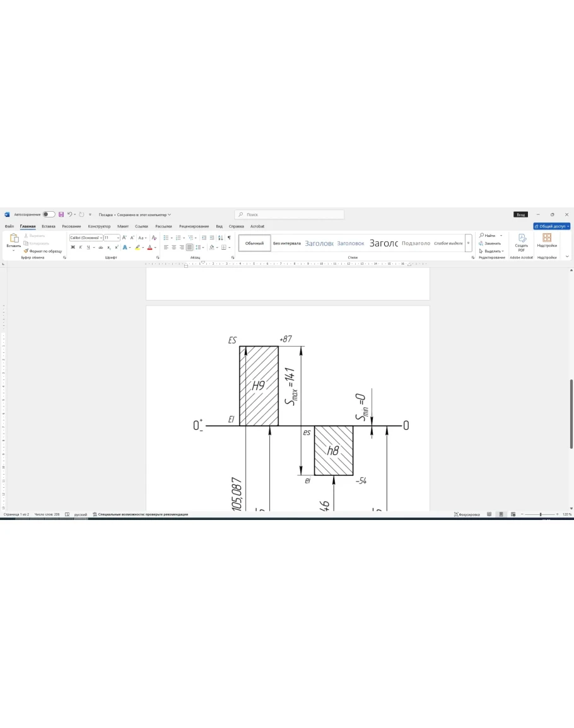Image resolution: width=574 pixels, height=728 pixels.
Task: Click the bulleted list icon
Action: [x=166, y=238]
